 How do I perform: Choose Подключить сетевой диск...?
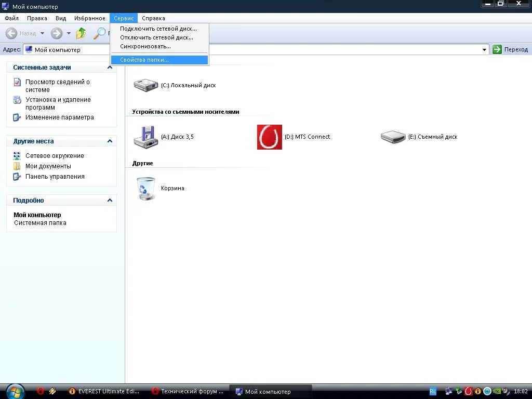[x=159, y=29]
